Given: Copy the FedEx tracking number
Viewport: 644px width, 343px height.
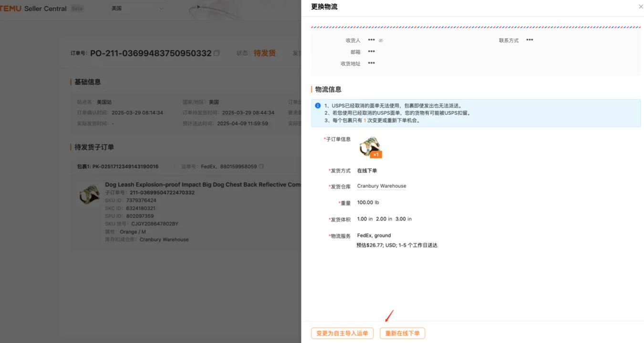Looking at the screenshot, I should pos(261,167).
